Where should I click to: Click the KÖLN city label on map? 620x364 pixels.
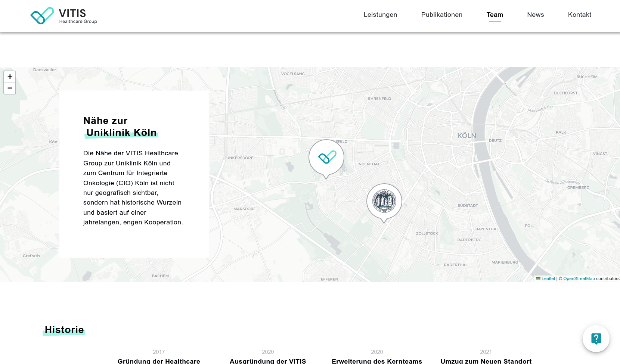pyautogui.click(x=467, y=136)
